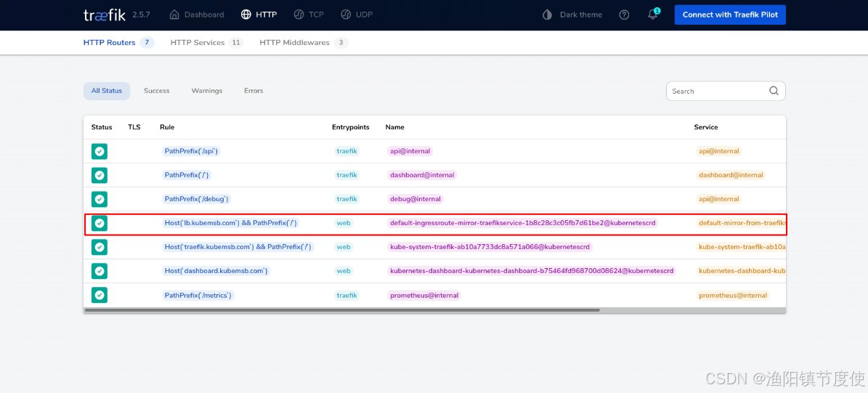
Task: Click the table's horizontal scrollbar
Action: coord(342,310)
